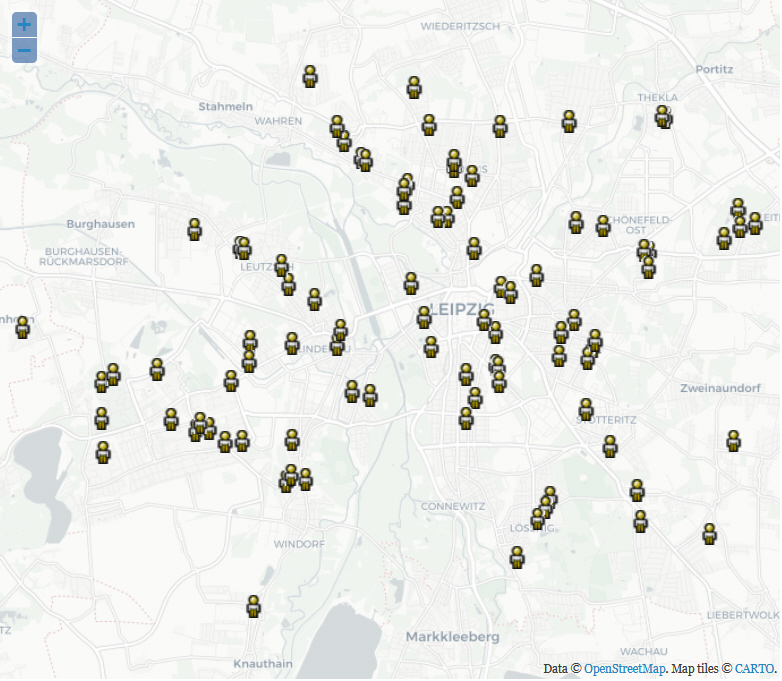This screenshot has height=681, width=782.
Task: Click the easternmost marker on the map
Action: (755, 223)
